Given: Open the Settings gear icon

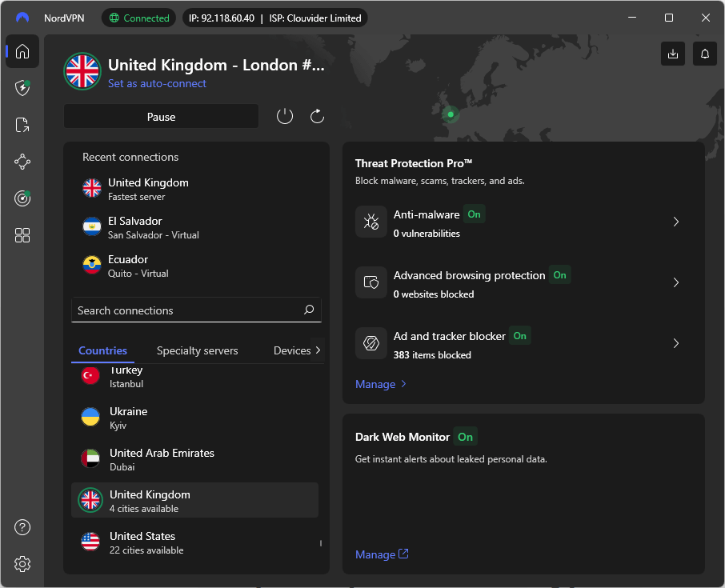Looking at the screenshot, I should coord(22,563).
